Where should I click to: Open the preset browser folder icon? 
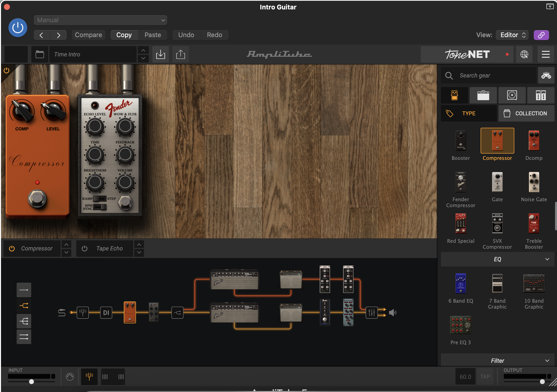click(x=40, y=54)
